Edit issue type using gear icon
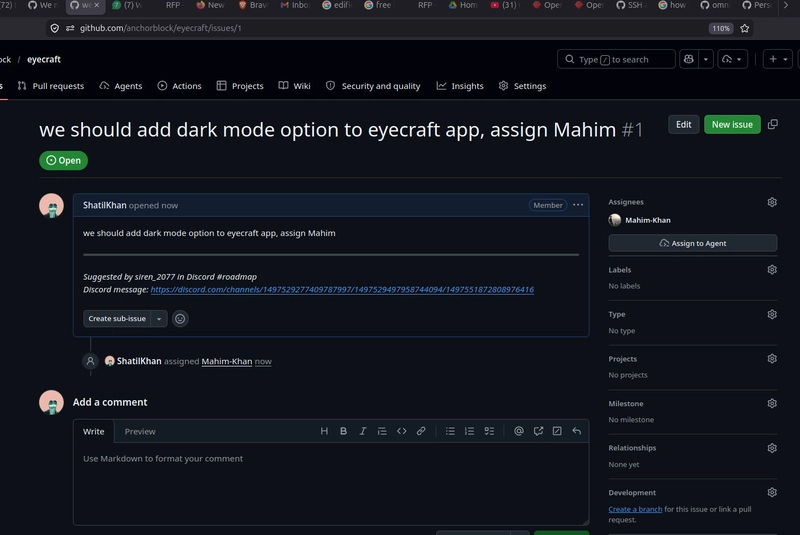 click(x=772, y=314)
